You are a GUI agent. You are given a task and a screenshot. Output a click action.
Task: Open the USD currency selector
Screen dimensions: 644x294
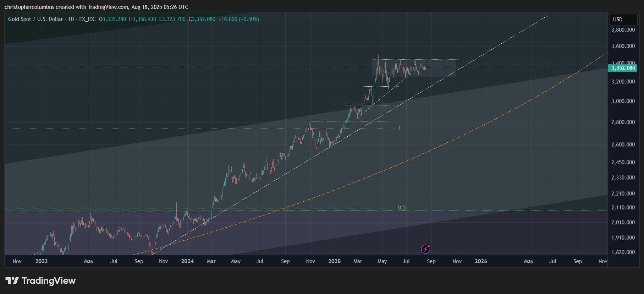pos(623,20)
